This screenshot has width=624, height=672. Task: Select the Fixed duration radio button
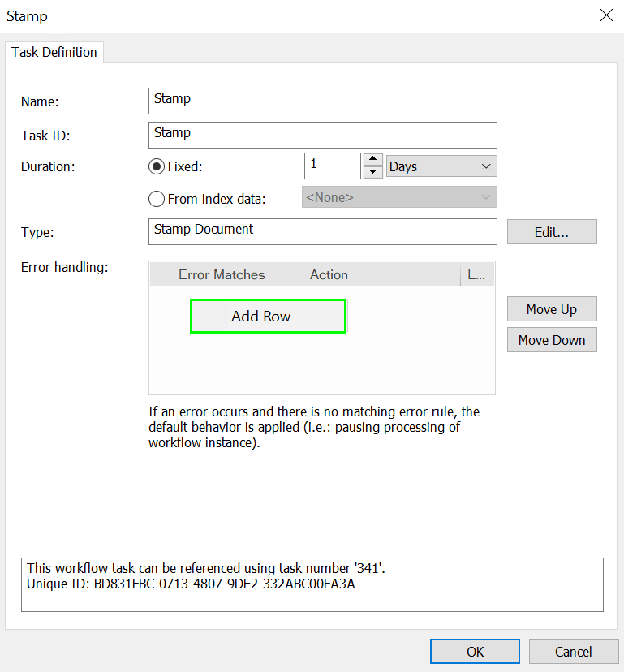pos(157,166)
